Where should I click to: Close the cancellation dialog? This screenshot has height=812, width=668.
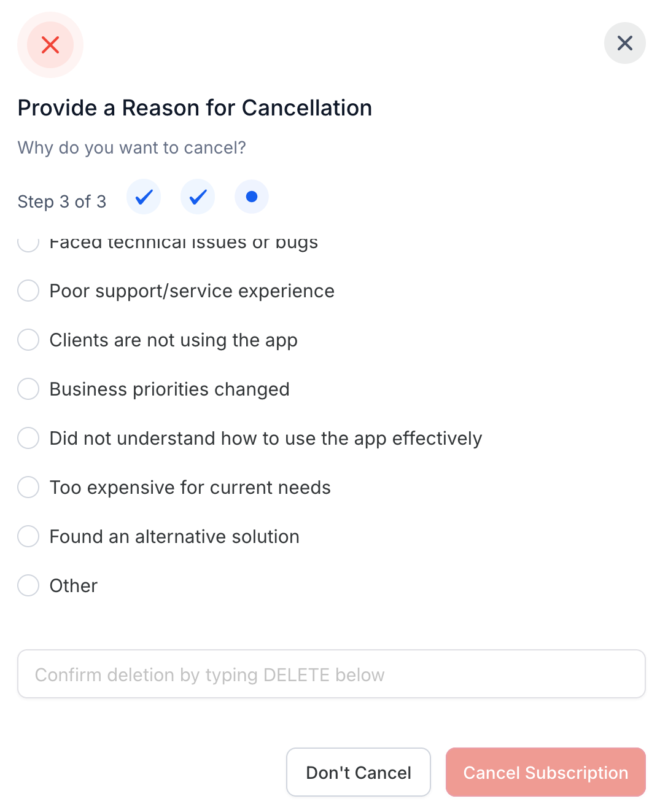[624, 43]
